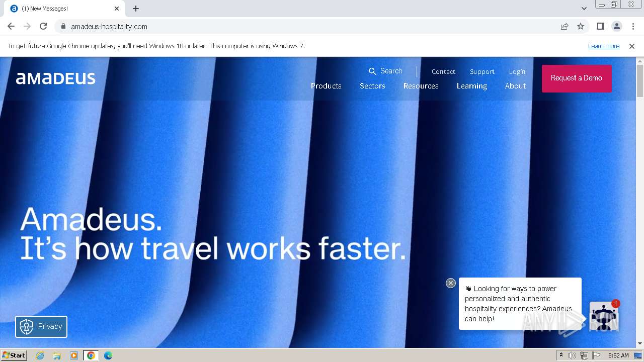The image size is (644, 362).
Task: Open the Privacy settings button
Action: click(41, 326)
